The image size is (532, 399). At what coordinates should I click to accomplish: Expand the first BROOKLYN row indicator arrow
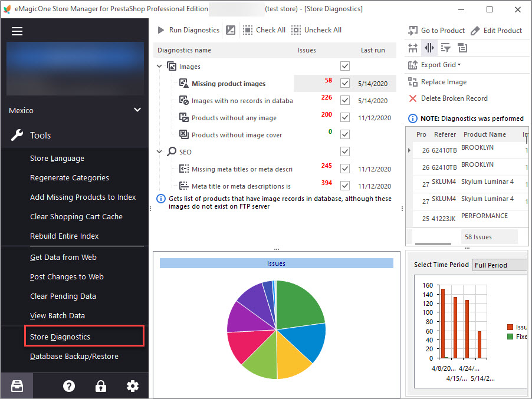(x=409, y=150)
